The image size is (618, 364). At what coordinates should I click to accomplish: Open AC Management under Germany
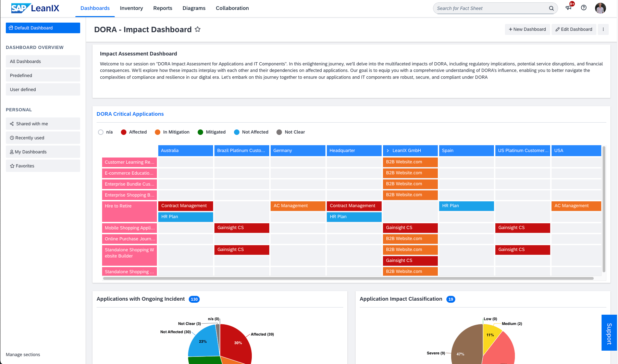coord(298,206)
